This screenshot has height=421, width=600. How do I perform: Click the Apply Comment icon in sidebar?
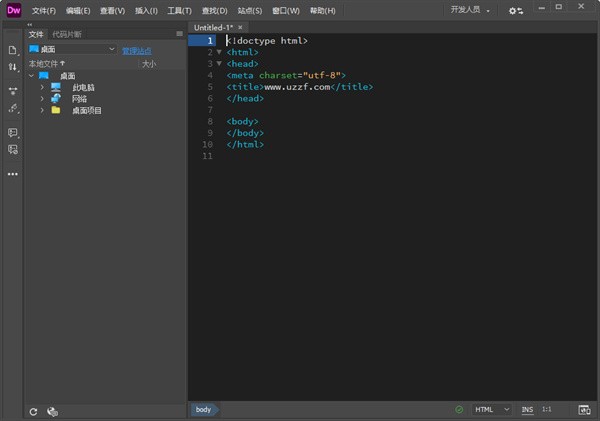click(x=13, y=132)
